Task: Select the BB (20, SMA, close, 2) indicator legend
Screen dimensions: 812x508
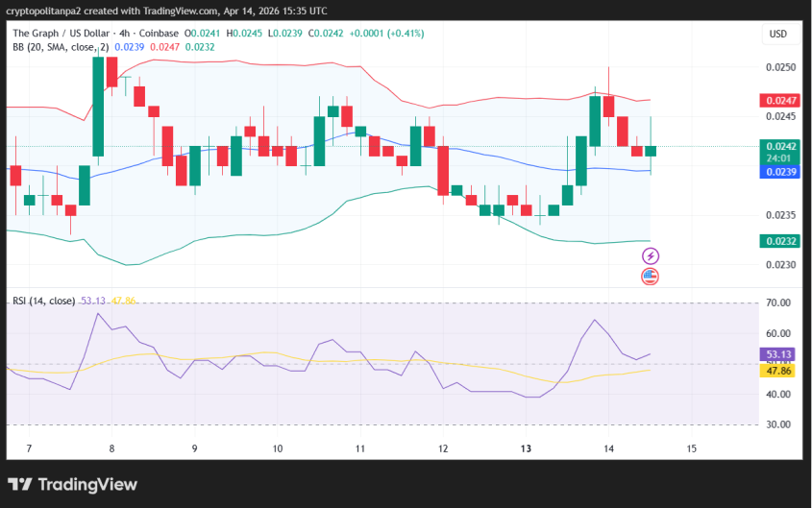Action: (x=60, y=46)
